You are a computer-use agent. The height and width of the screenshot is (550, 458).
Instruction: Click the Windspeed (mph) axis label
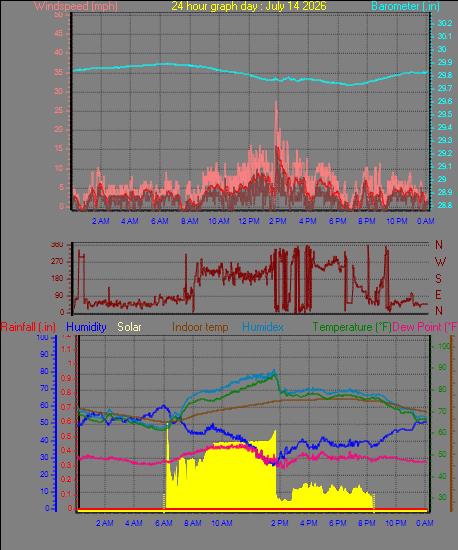[x=76, y=6]
